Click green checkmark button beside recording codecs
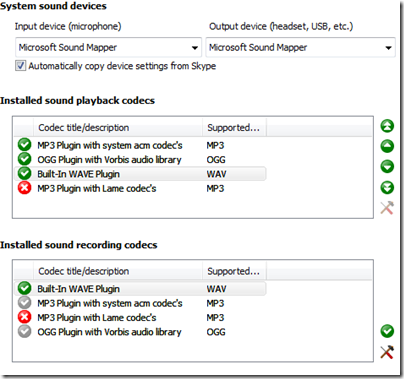 coord(387,331)
